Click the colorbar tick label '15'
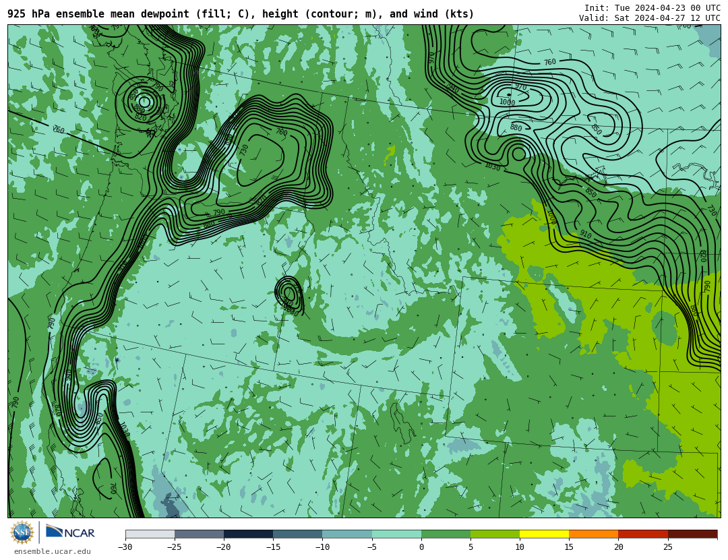 pos(569,547)
